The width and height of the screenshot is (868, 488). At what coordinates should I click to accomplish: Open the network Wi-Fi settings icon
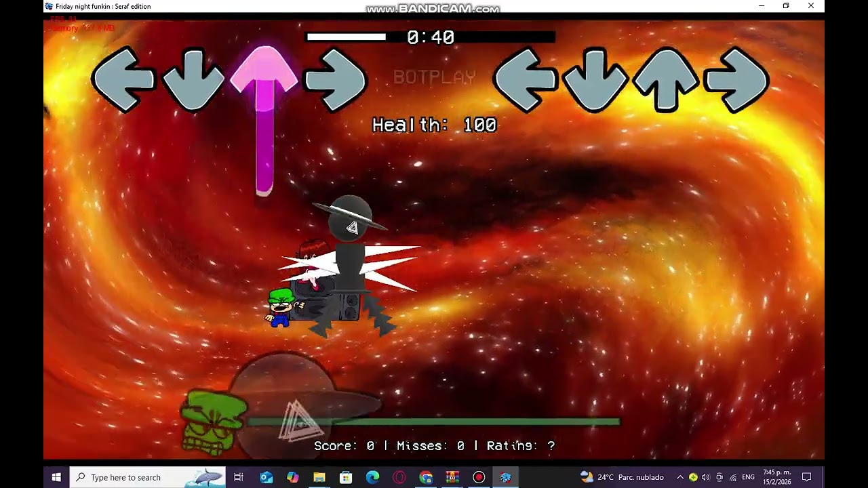732,477
